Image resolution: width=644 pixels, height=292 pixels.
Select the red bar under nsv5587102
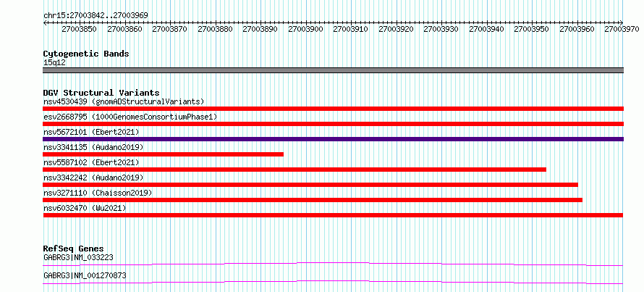pyautogui.click(x=295, y=170)
